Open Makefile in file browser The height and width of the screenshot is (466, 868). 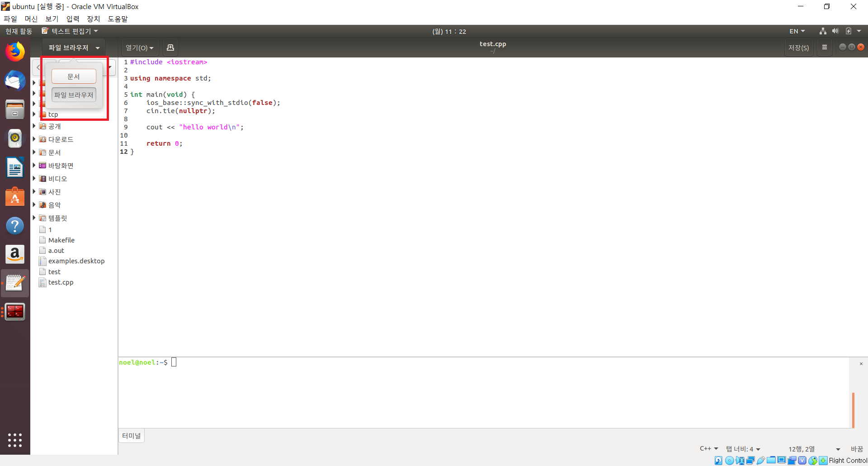(61, 240)
